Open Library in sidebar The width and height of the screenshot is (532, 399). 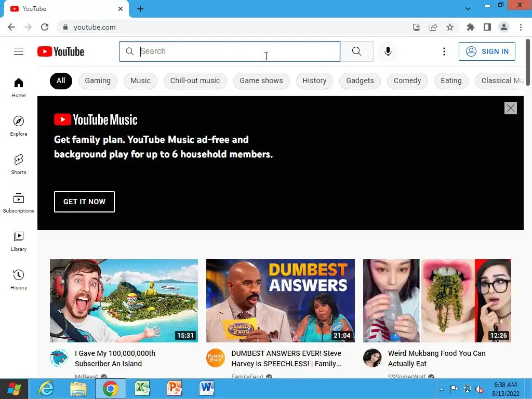click(x=19, y=241)
